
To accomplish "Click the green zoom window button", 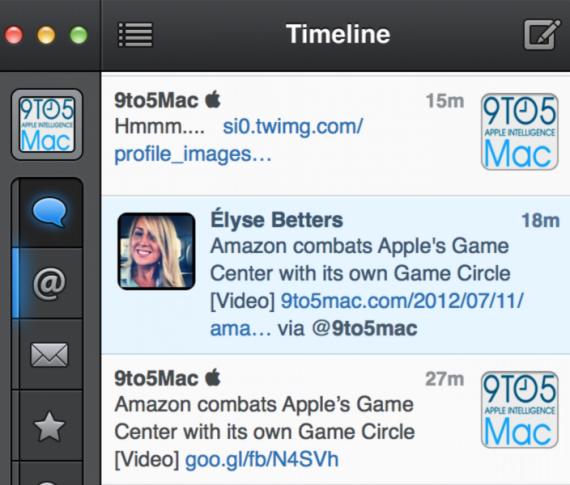I will click(79, 35).
